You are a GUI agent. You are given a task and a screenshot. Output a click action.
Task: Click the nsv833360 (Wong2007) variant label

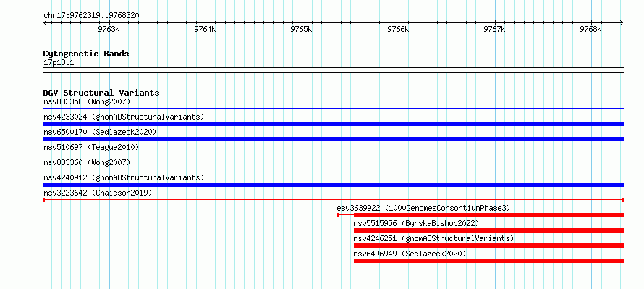click(x=87, y=162)
